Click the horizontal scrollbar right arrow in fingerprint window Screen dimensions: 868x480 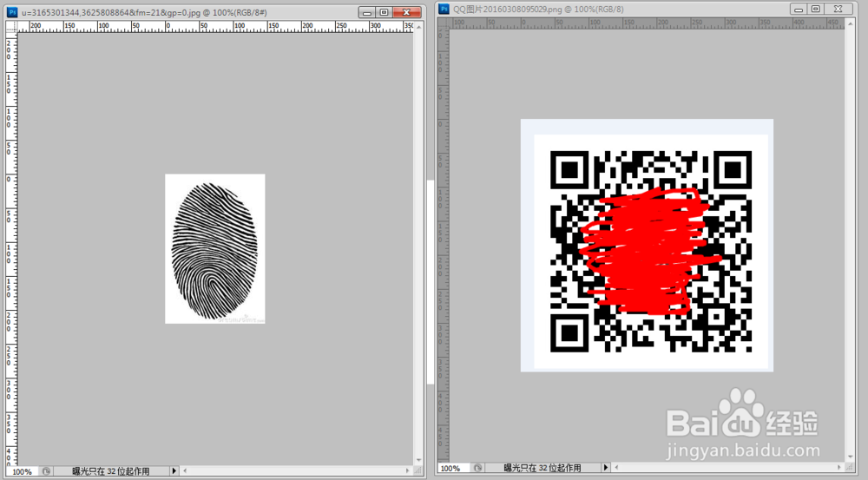coord(408,471)
